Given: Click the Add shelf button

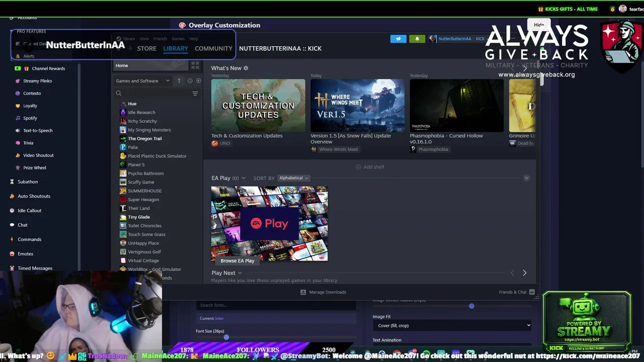Looking at the screenshot, I should click(x=370, y=167).
